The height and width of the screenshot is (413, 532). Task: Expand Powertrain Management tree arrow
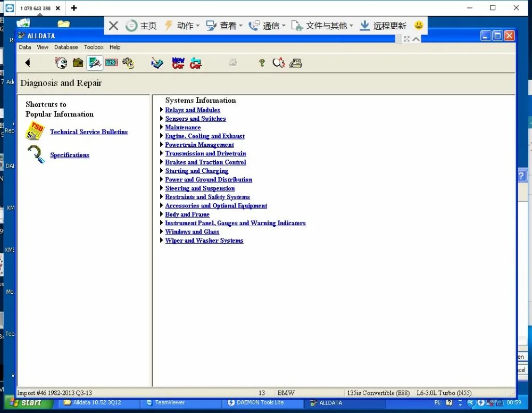(162, 144)
